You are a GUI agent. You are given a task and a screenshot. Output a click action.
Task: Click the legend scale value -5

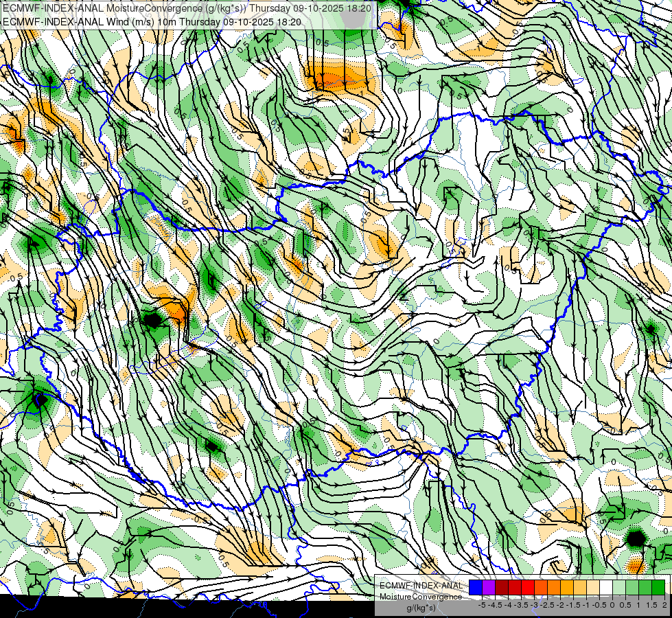pos(482,605)
